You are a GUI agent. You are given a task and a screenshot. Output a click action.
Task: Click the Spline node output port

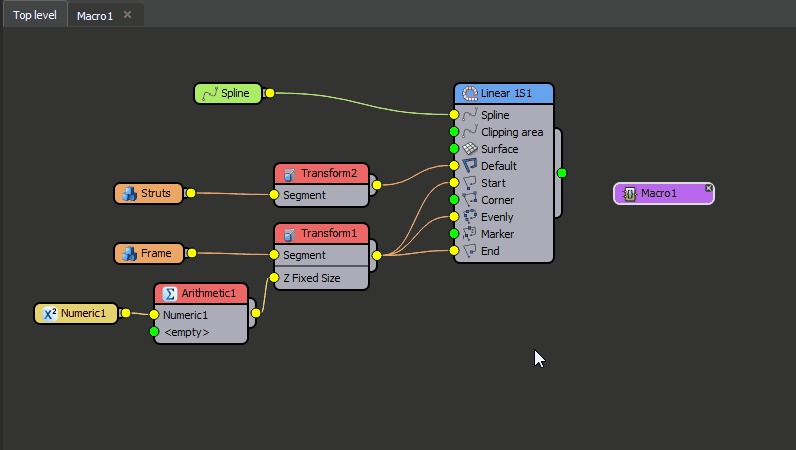tap(269, 93)
